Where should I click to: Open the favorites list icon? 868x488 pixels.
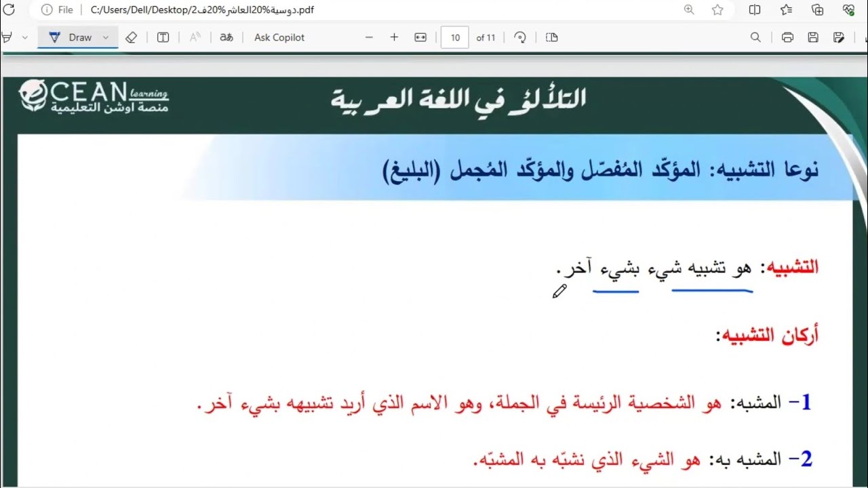[786, 9]
